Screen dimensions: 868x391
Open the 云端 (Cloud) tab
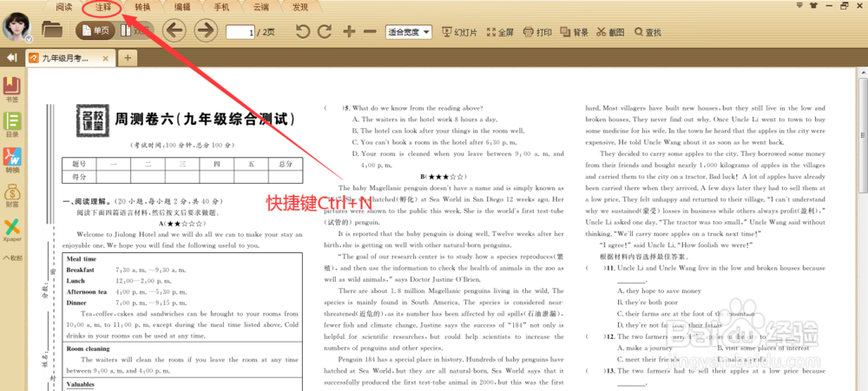pos(261,7)
